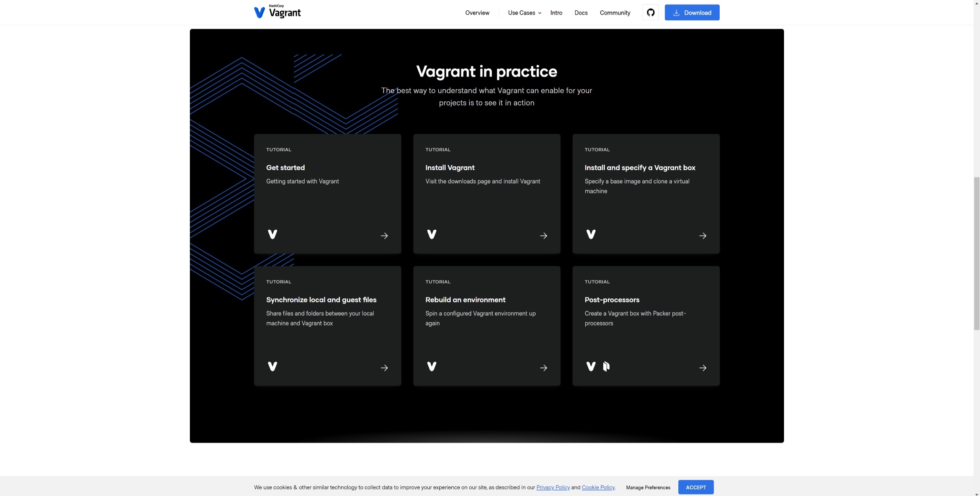Click 'Spin a configured Vagrant environment' description
Viewport: 980px width, 496px height.
[x=480, y=318]
